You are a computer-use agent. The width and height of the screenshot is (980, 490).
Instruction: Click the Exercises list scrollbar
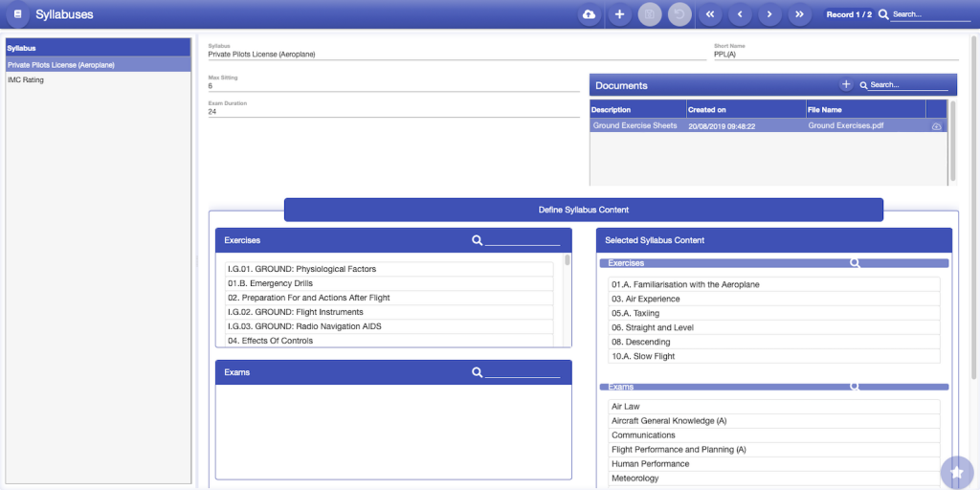568,260
